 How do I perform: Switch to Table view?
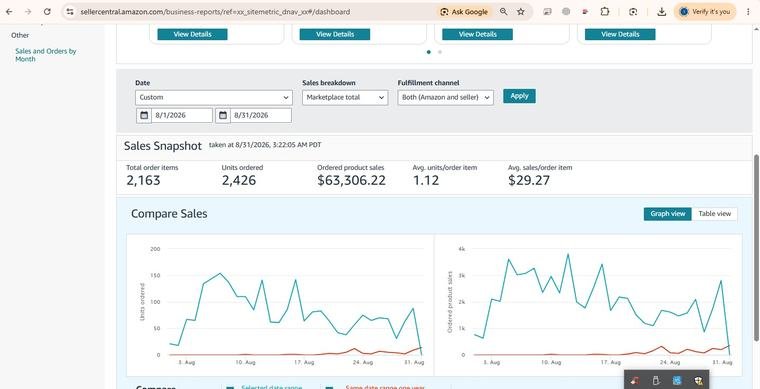click(714, 214)
